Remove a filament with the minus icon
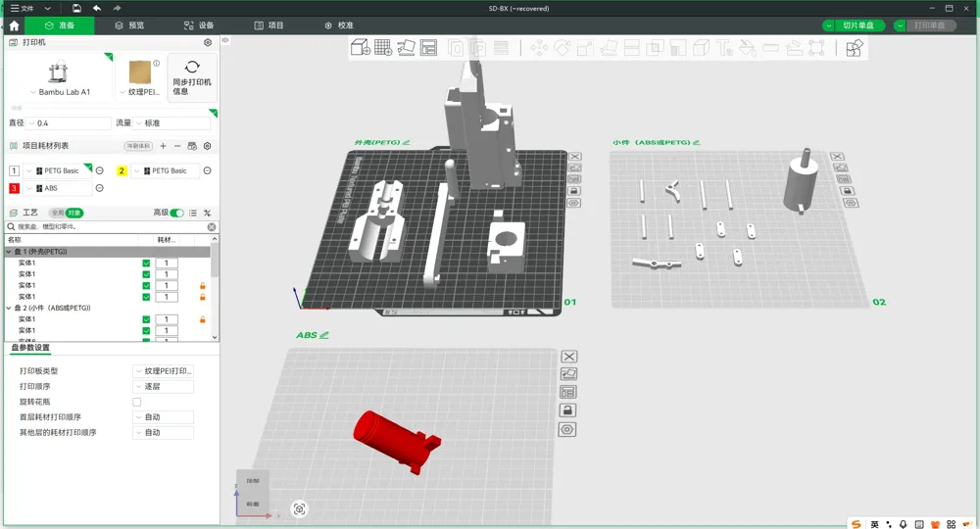Viewport: 980px width, 529px height. point(177,146)
